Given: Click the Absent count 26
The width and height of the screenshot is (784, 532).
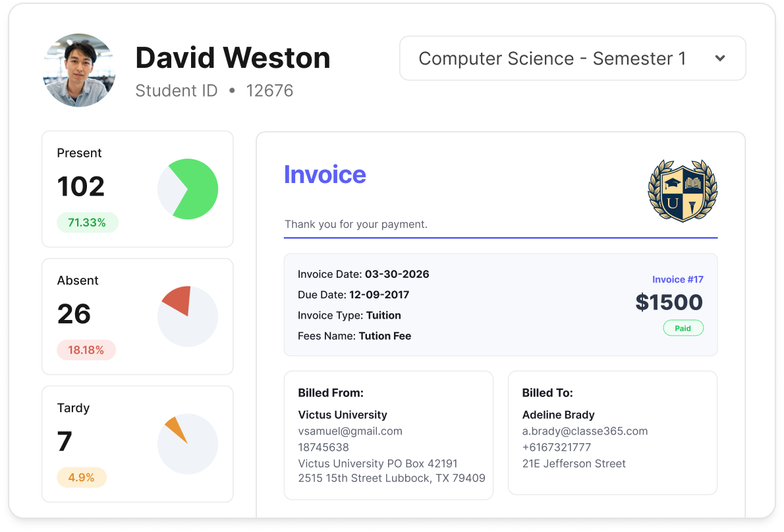Looking at the screenshot, I should point(74,313).
